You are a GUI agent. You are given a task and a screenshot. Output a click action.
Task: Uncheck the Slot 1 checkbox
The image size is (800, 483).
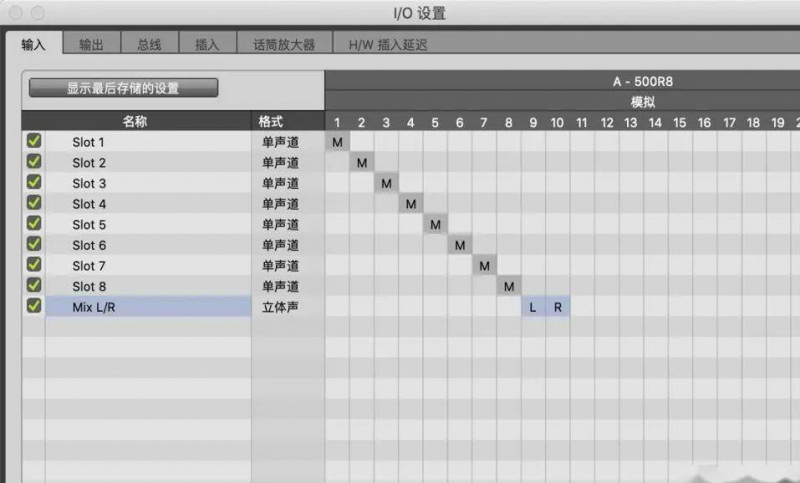pyautogui.click(x=34, y=142)
